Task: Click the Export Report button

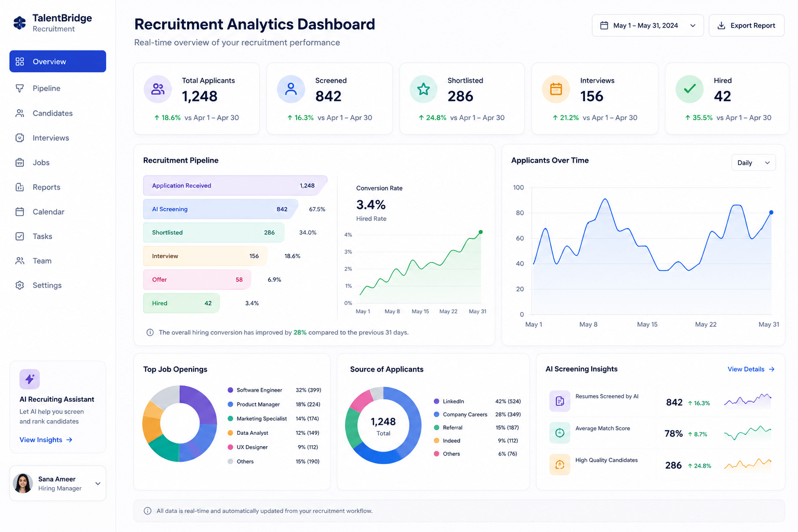Action: point(747,25)
